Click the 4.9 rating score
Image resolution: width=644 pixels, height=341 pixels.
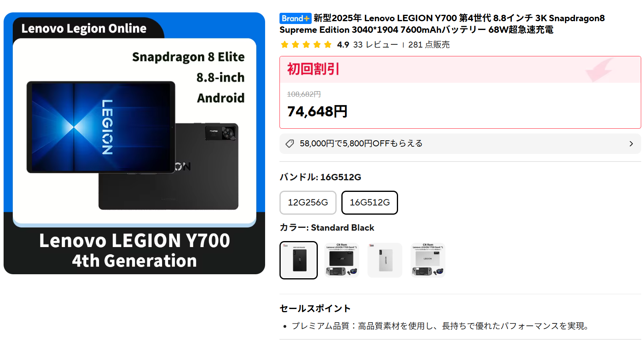343,45
